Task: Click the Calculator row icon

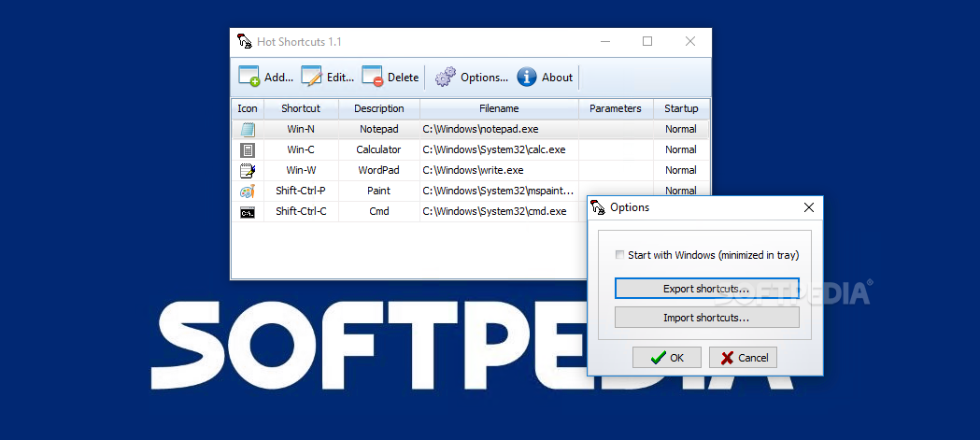Action: [248, 150]
